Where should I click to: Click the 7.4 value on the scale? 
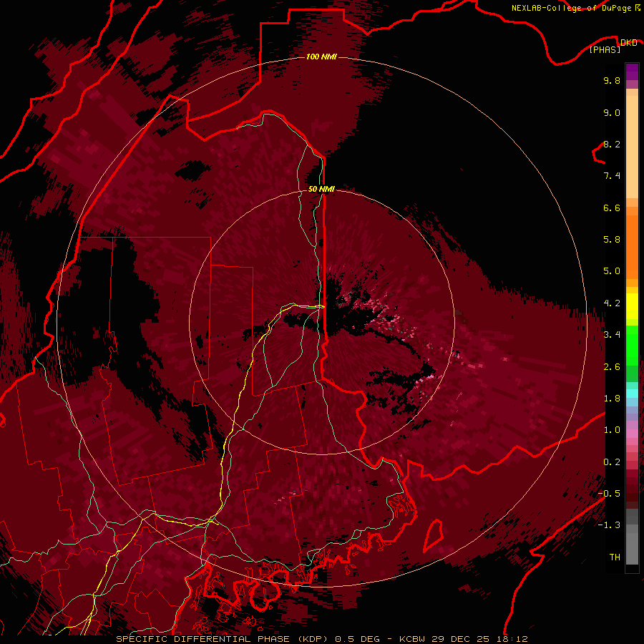pos(612,176)
